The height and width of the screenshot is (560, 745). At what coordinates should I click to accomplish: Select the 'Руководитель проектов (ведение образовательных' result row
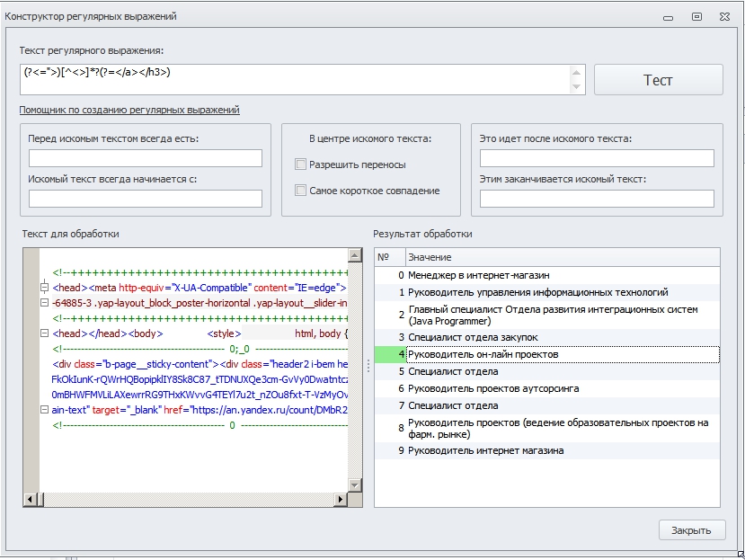point(547,429)
